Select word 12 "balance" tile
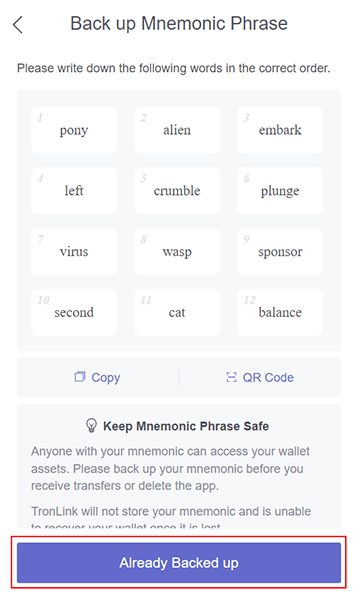The width and height of the screenshot is (360, 600). click(280, 313)
